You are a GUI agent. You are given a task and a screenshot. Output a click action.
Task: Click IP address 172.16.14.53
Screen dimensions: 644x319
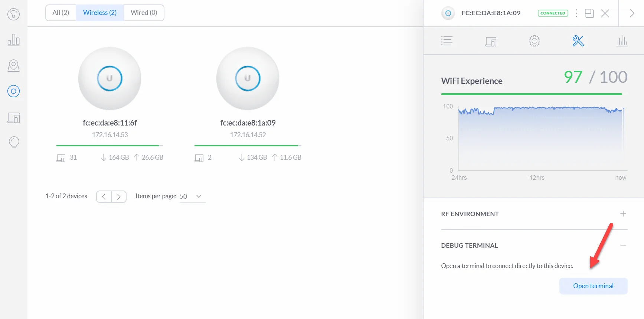coord(110,135)
